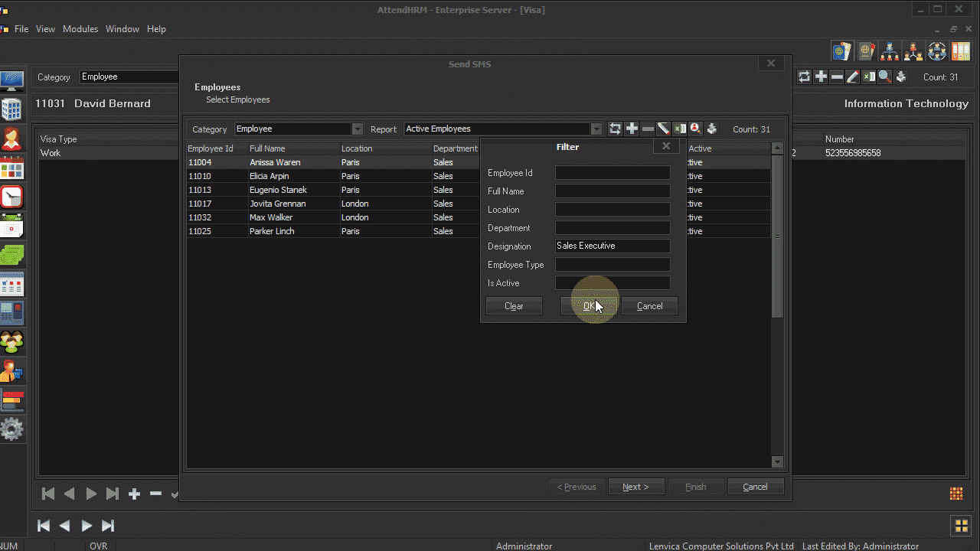
Task: Open the File menu
Action: coord(21,29)
